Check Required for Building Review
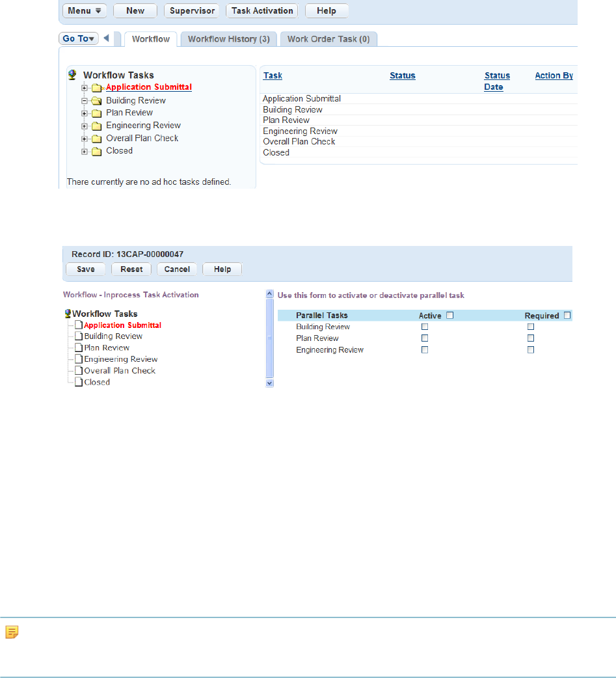616x678 pixels. (530, 327)
